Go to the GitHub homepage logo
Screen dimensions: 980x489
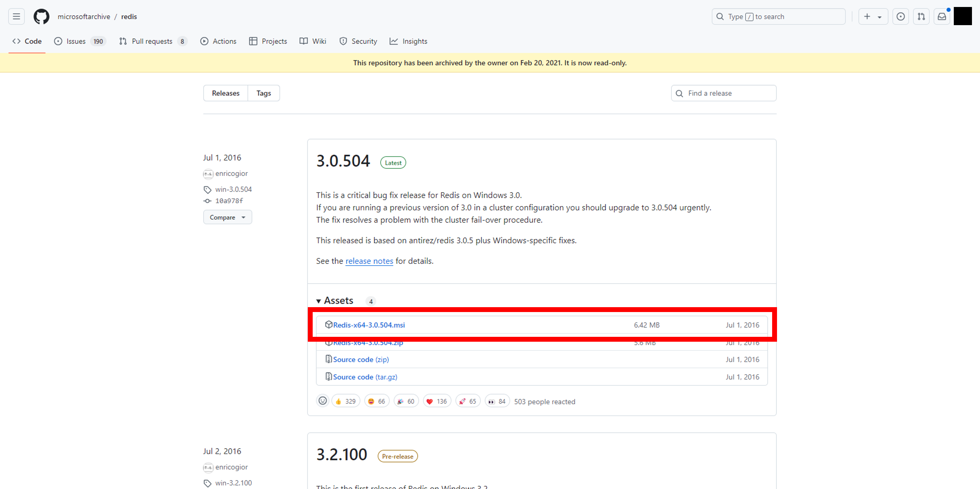point(42,16)
